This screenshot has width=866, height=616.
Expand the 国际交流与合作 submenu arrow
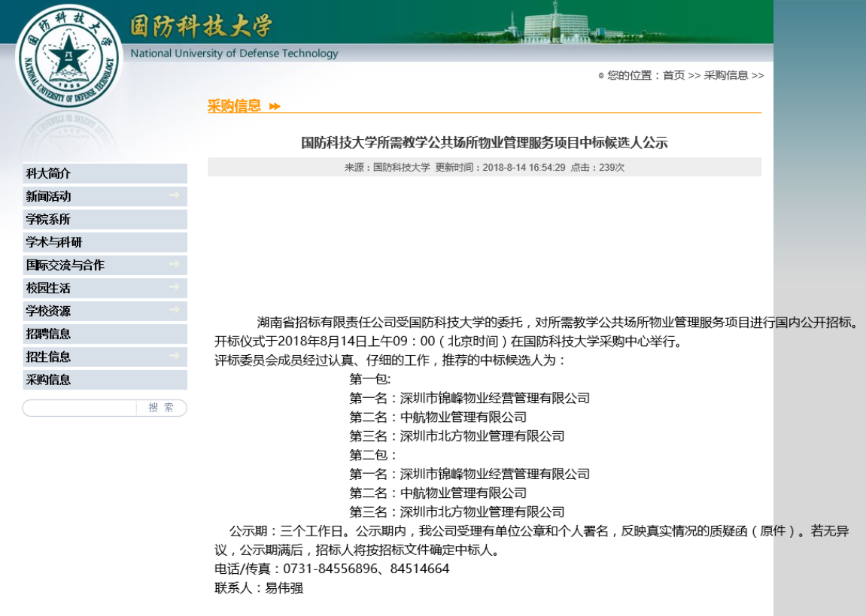point(175,265)
